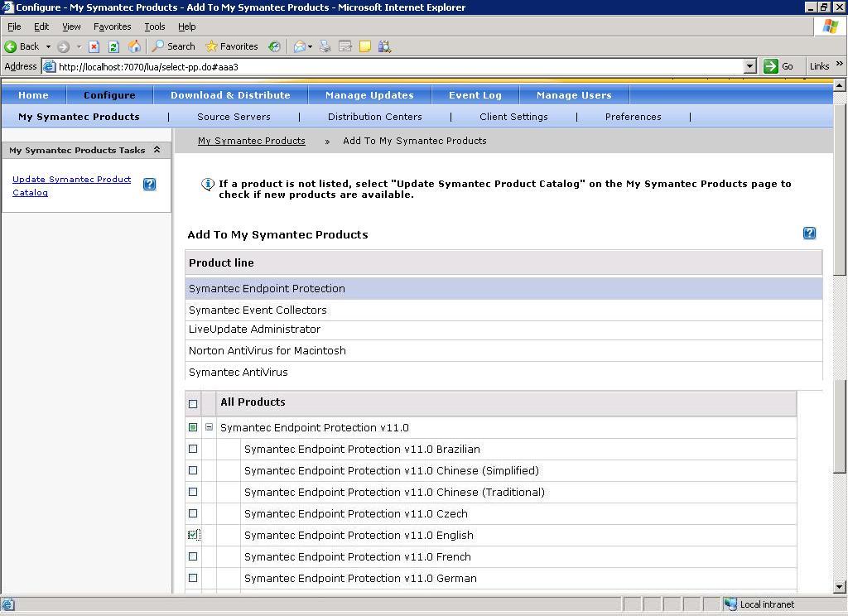Open the address bar dropdown arrow
The image size is (848, 616).
[749, 66]
